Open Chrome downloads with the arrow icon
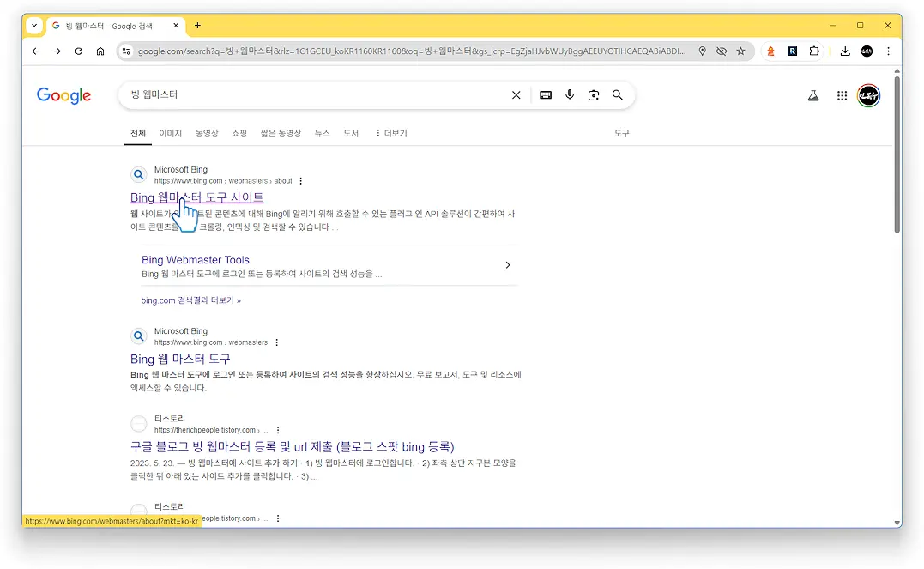 coord(844,51)
